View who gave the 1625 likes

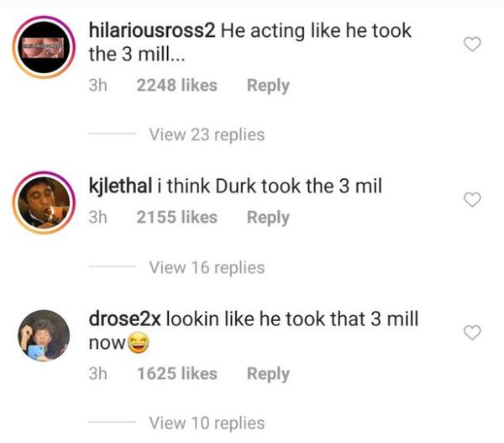click(x=176, y=373)
